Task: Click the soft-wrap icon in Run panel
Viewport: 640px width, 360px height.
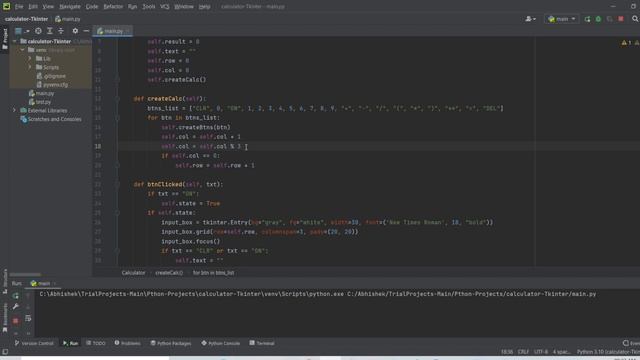Action: [x=28, y=318]
